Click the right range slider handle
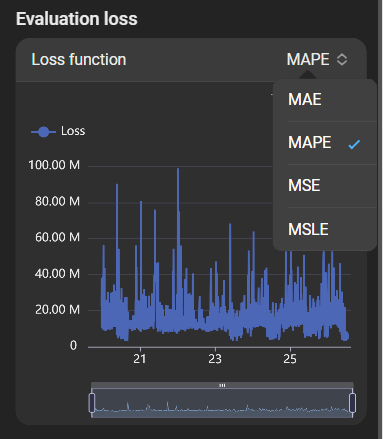Image resolution: width=383 pixels, height=439 pixels. 352,403
